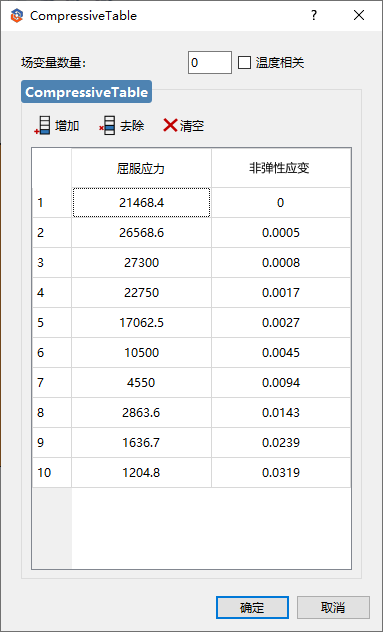Select the cell with value 0.0008

(281, 263)
